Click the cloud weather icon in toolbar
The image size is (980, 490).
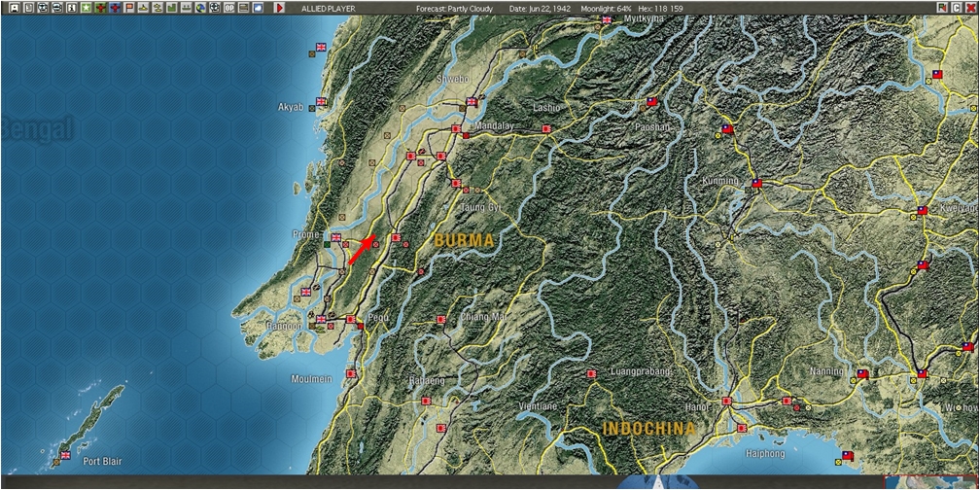(x=259, y=8)
